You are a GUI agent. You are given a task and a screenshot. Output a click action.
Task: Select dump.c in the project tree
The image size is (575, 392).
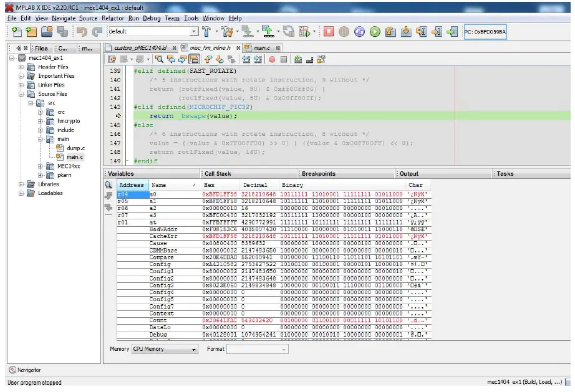[x=75, y=148]
